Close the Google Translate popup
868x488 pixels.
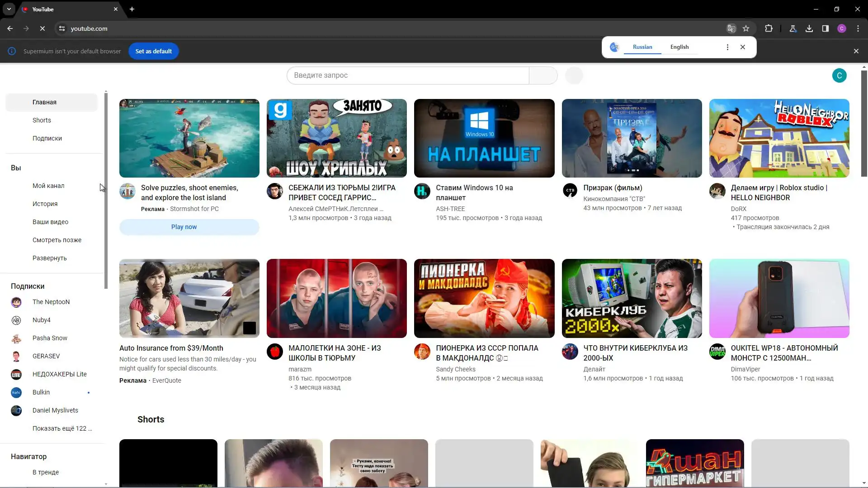[x=742, y=47]
